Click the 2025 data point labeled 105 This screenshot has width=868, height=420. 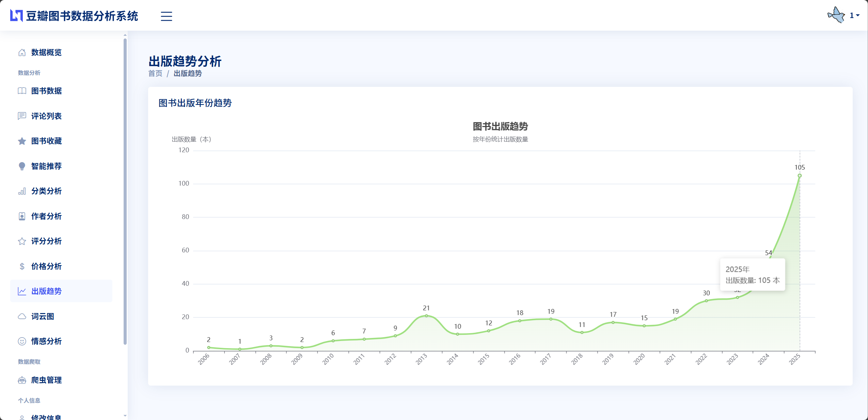800,176
